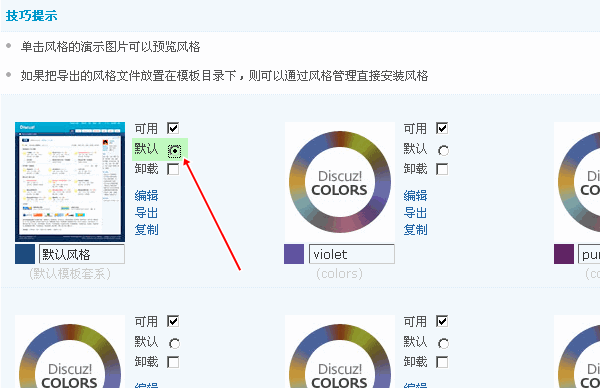Focus the 默认风格 name field

[82, 254]
